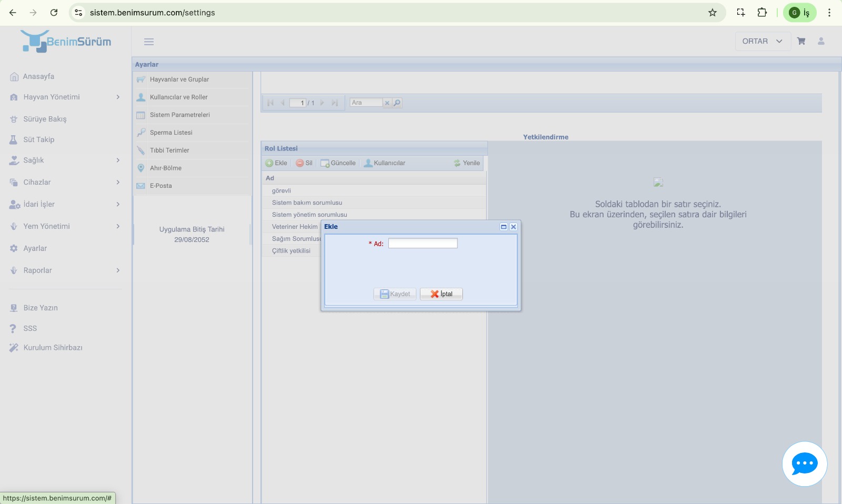Reload the page in the browser
The image size is (842, 504).
54,13
